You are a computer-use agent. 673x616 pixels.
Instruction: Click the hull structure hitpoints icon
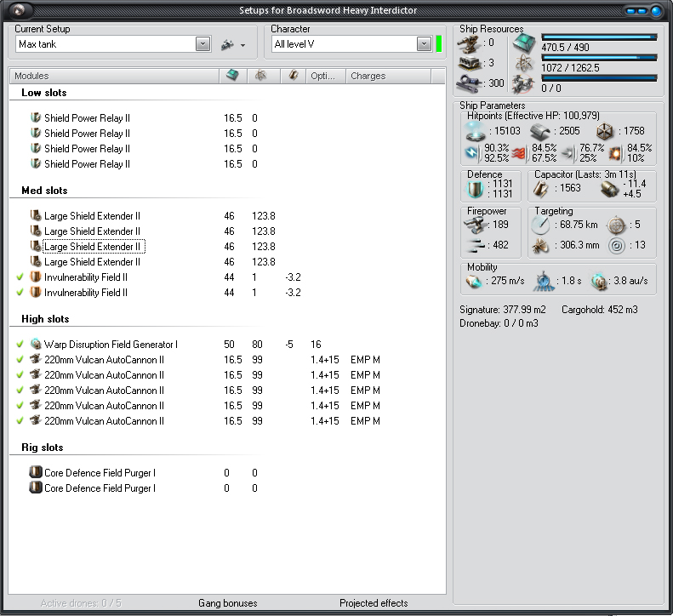[605, 131]
